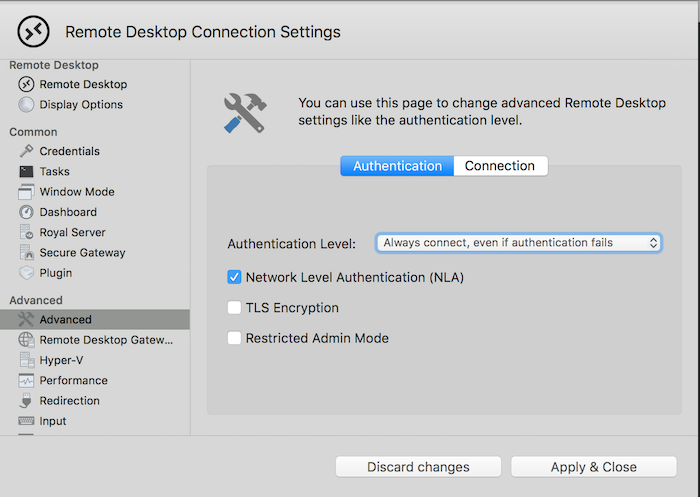
Task: Click the Window Mode icon
Action: [x=26, y=192]
